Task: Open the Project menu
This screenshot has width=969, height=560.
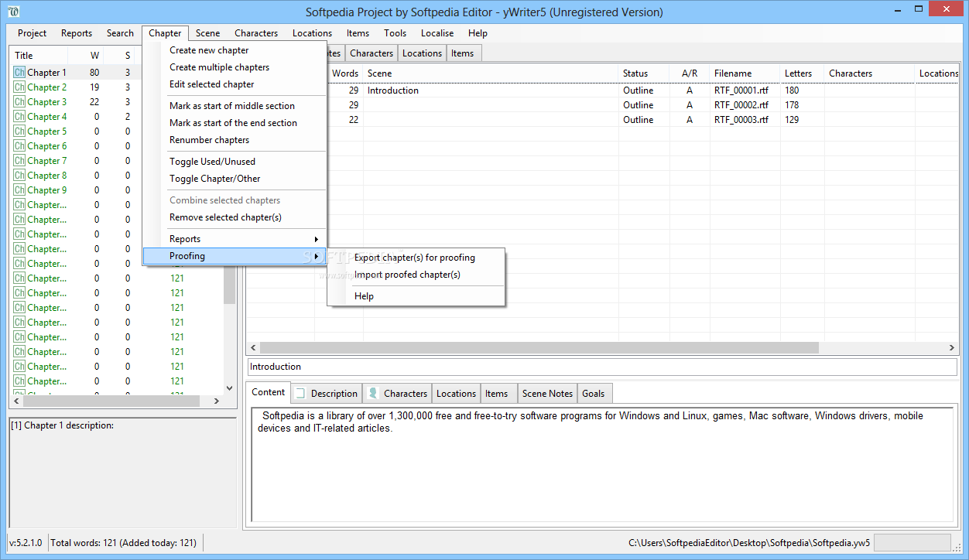Action: point(33,33)
